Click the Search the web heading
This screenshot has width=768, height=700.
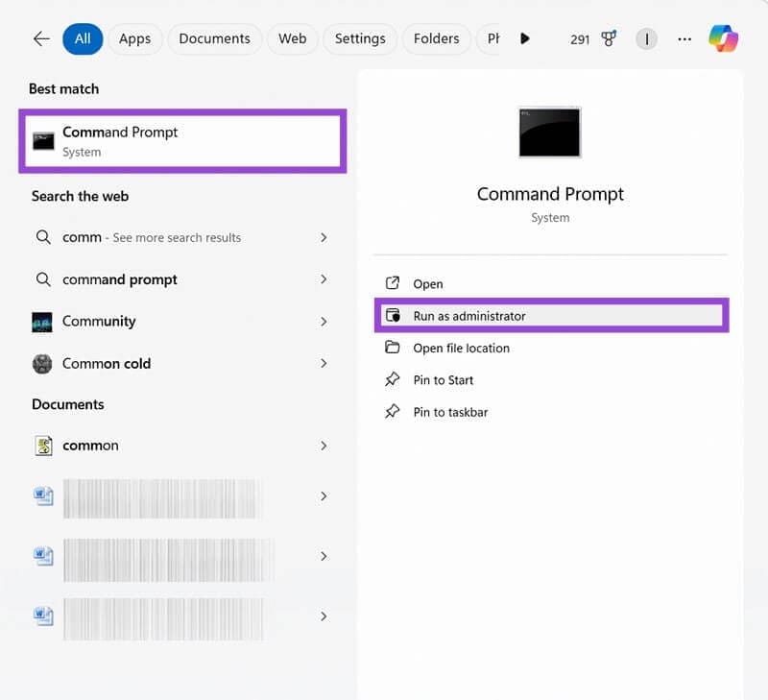(80, 197)
